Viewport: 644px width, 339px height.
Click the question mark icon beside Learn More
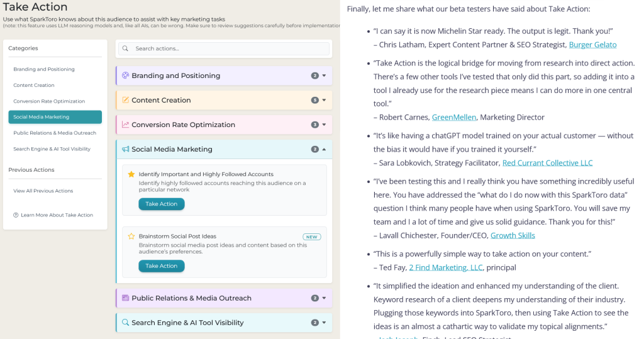point(16,215)
